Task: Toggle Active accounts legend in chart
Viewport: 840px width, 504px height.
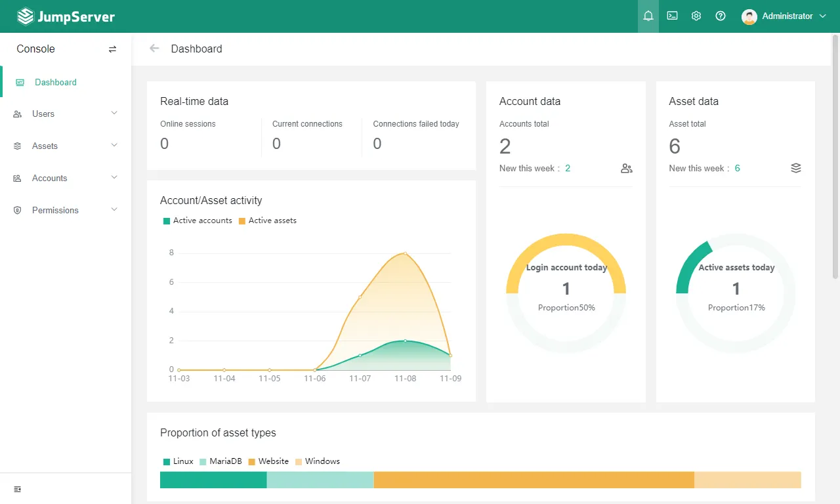Action: 198,220
